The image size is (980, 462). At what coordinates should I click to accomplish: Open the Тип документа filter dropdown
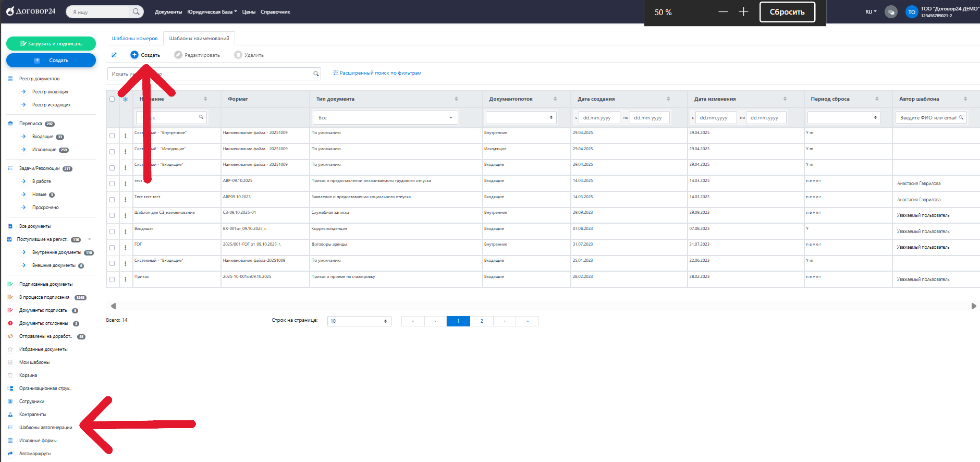385,118
